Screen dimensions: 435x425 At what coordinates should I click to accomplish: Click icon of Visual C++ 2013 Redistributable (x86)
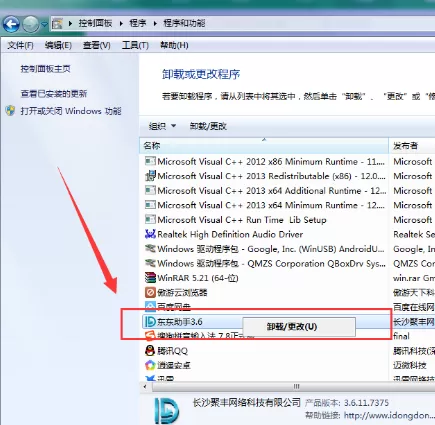coord(150,176)
